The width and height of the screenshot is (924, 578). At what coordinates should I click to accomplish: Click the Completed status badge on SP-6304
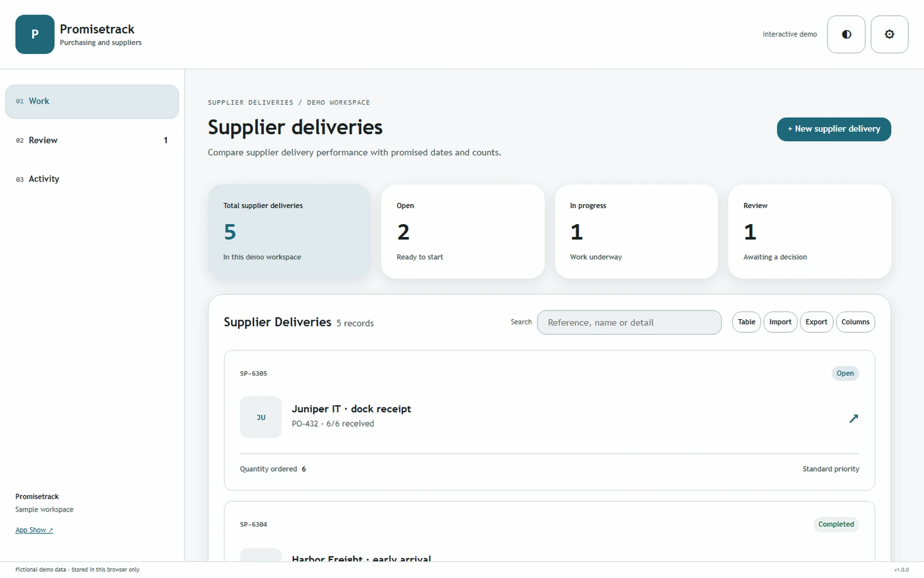836,524
